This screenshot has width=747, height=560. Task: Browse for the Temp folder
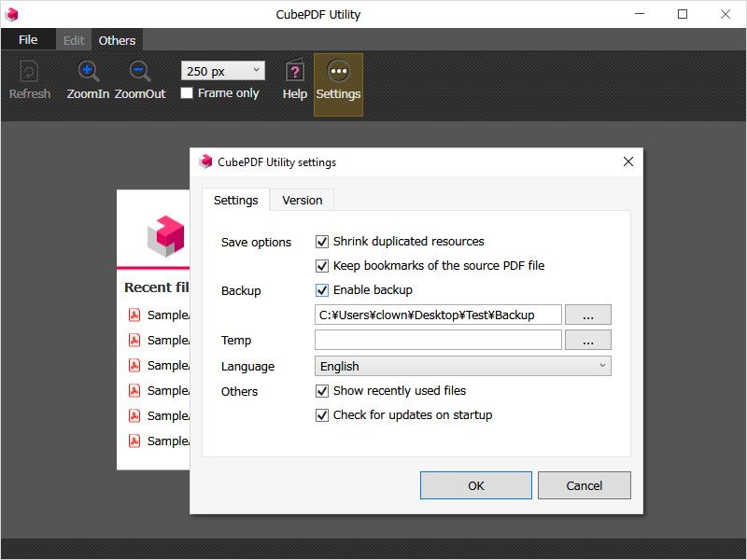coord(588,340)
